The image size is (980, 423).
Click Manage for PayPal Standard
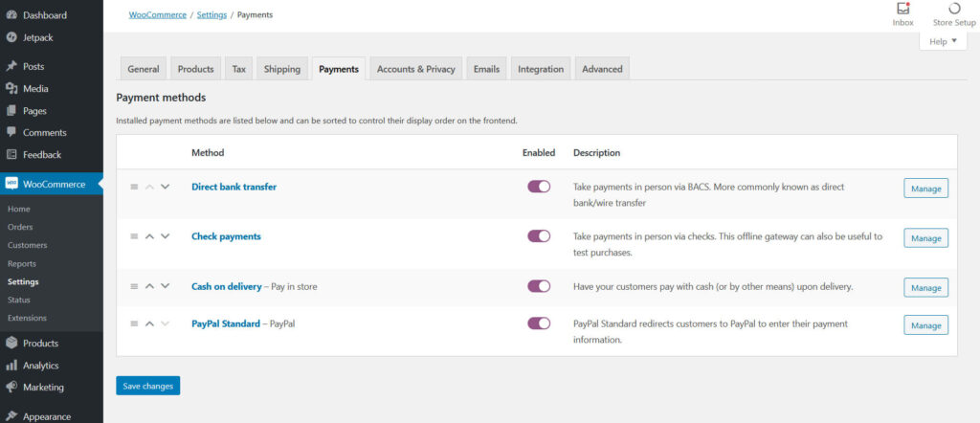pyautogui.click(x=925, y=325)
